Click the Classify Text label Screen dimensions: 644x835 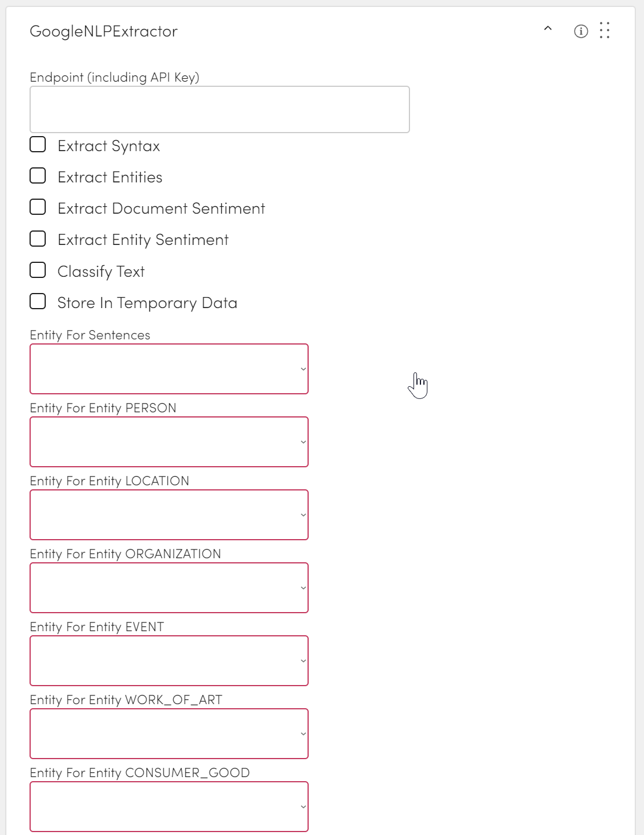point(101,272)
